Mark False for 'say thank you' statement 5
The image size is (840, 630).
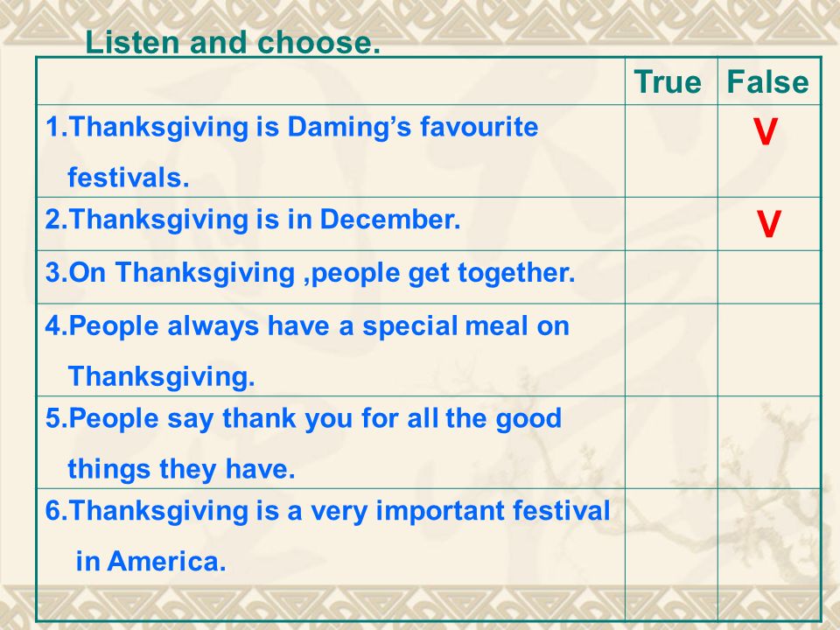coord(769,443)
